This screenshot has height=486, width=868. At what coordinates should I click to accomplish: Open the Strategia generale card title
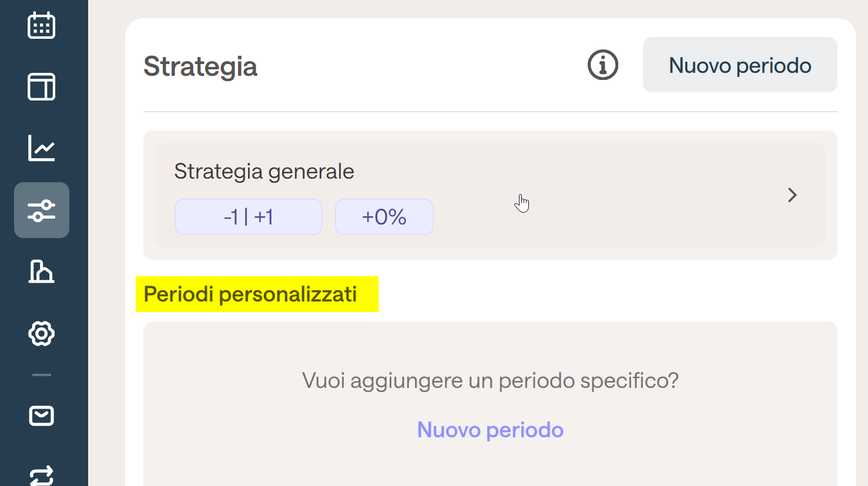click(264, 172)
